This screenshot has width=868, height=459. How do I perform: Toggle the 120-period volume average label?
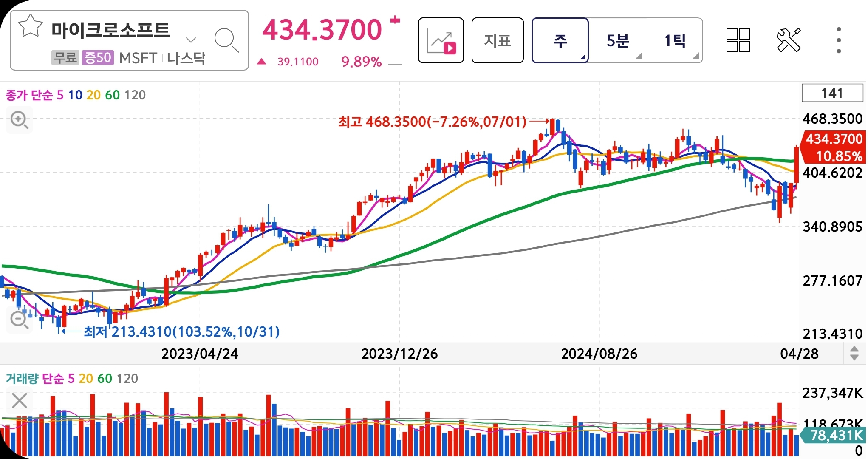pyautogui.click(x=127, y=378)
